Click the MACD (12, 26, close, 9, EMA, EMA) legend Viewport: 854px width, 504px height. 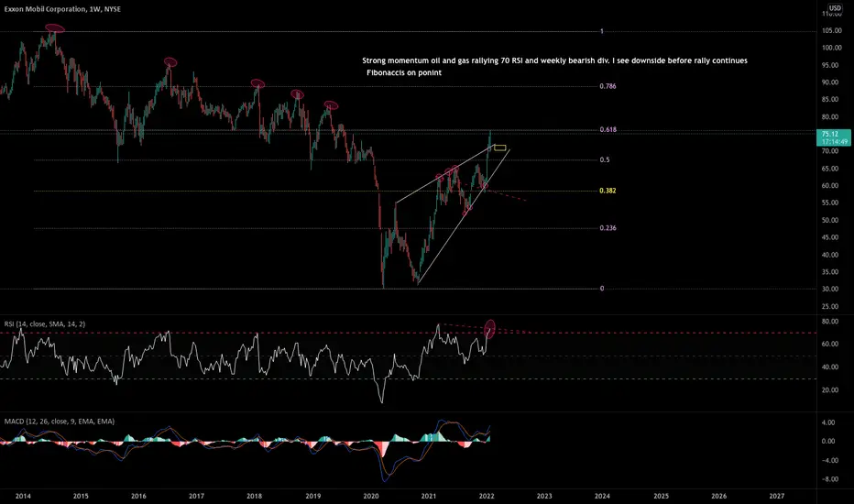[x=60, y=422]
